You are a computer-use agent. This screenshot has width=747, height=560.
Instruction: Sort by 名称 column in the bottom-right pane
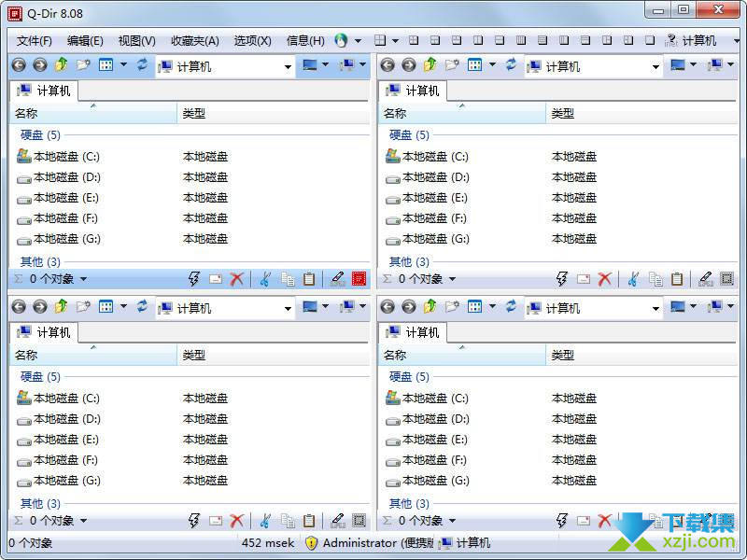click(x=462, y=356)
